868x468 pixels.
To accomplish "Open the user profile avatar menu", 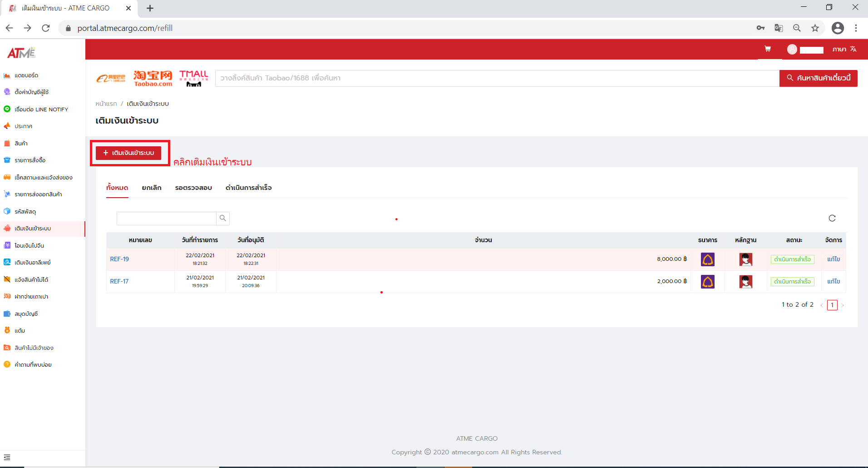I will 792,50.
